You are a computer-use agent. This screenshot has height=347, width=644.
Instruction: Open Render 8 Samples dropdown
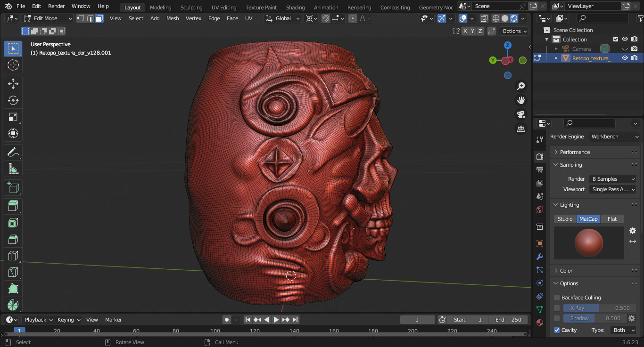pos(613,179)
